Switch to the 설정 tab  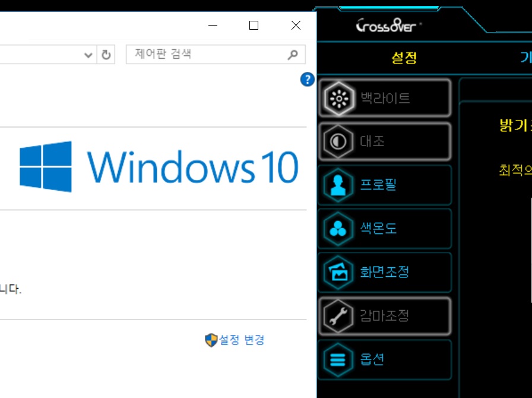(404, 58)
